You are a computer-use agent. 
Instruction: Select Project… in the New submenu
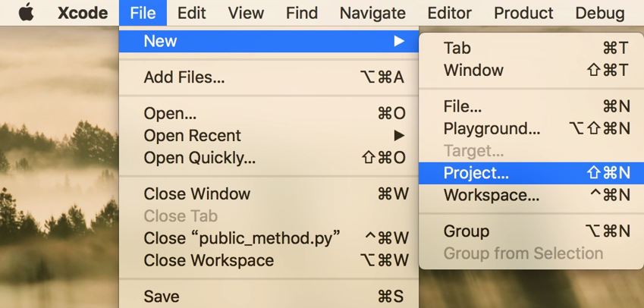point(532,173)
